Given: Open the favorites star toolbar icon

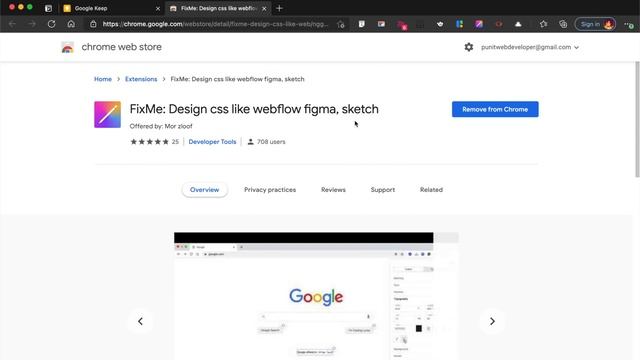Looking at the screenshot, I should pyautogui.click(x=543, y=24).
